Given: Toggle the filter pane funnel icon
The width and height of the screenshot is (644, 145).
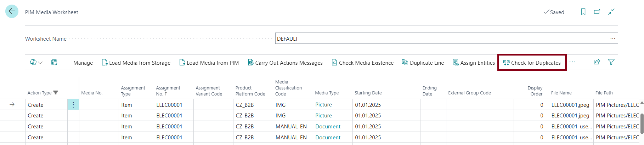Looking at the screenshot, I should point(611,62).
